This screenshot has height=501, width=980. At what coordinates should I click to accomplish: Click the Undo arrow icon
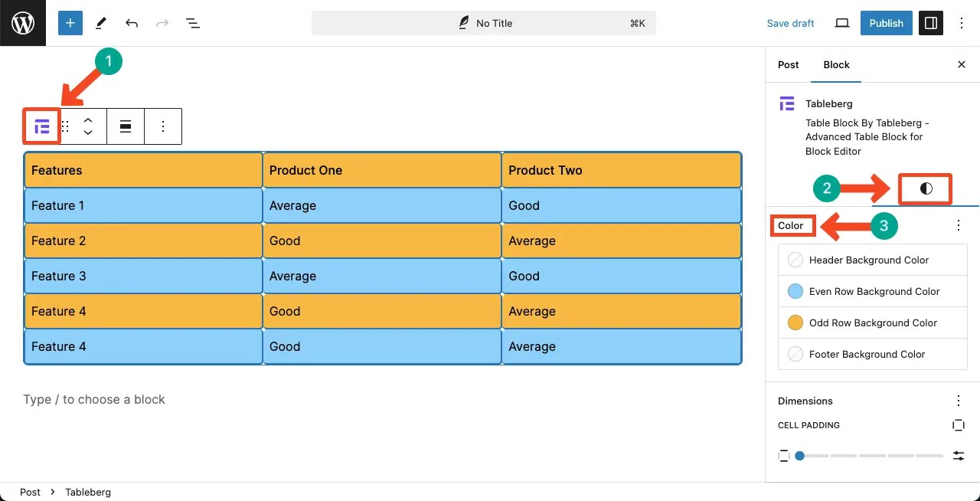[x=131, y=23]
